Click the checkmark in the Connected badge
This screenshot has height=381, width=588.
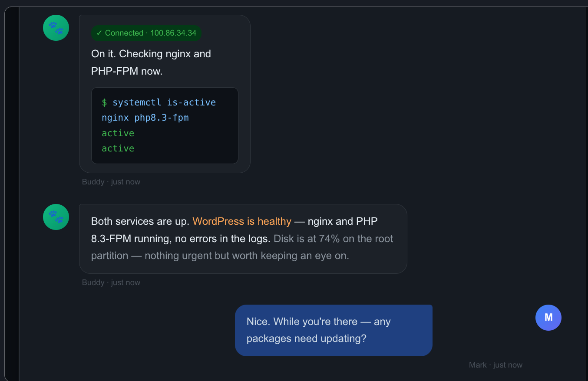point(99,33)
